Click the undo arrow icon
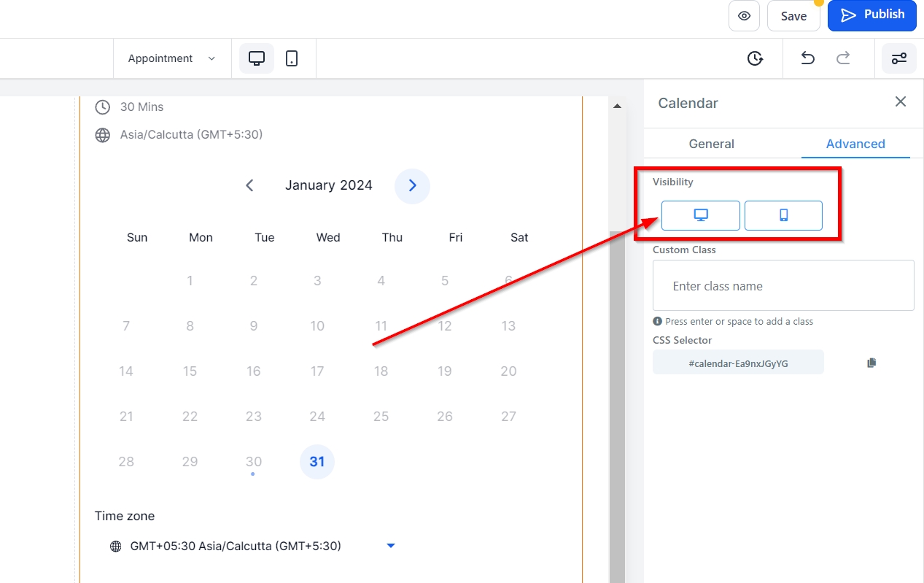Viewport: 924px width, 583px height. coord(807,58)
